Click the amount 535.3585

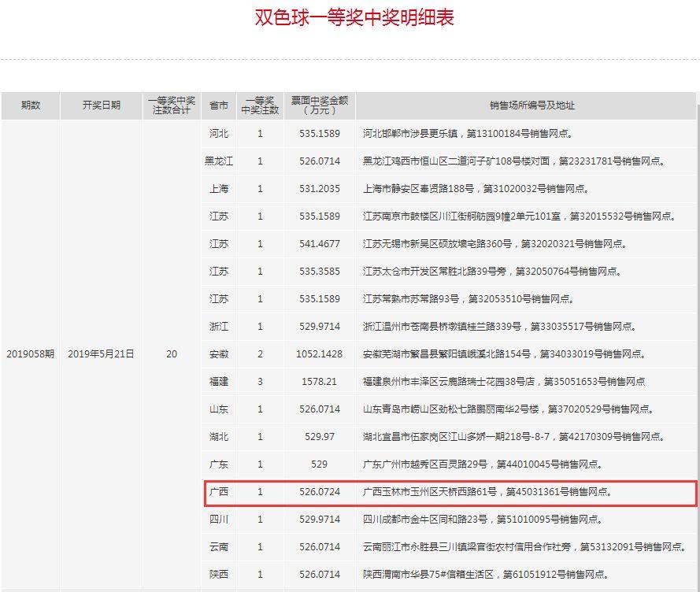pos(320,272)
